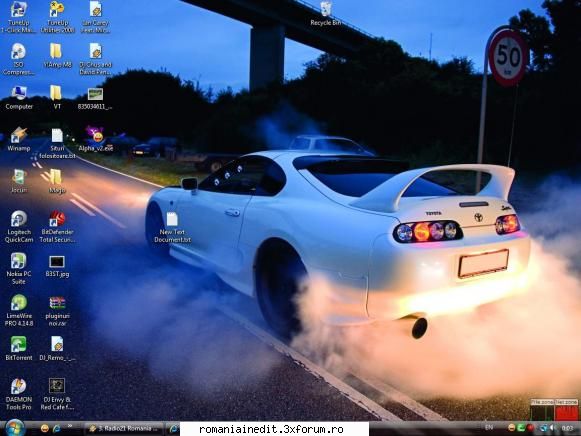Screen dimensions: 581x436
Task: Open BitDefender Total Security
Action: tap(57, 227)
